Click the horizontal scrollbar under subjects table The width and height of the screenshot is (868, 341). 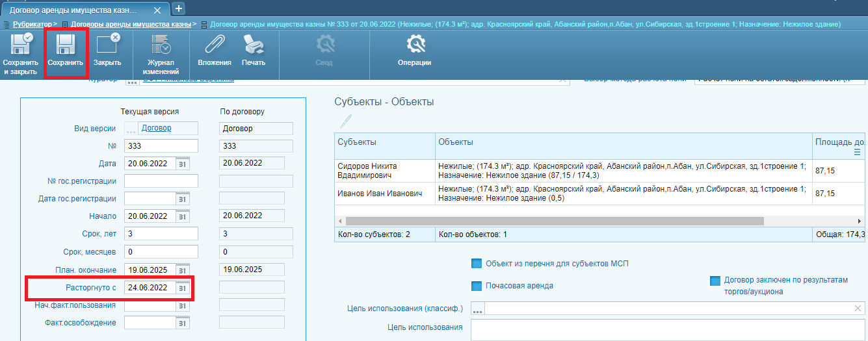[554, 221]
